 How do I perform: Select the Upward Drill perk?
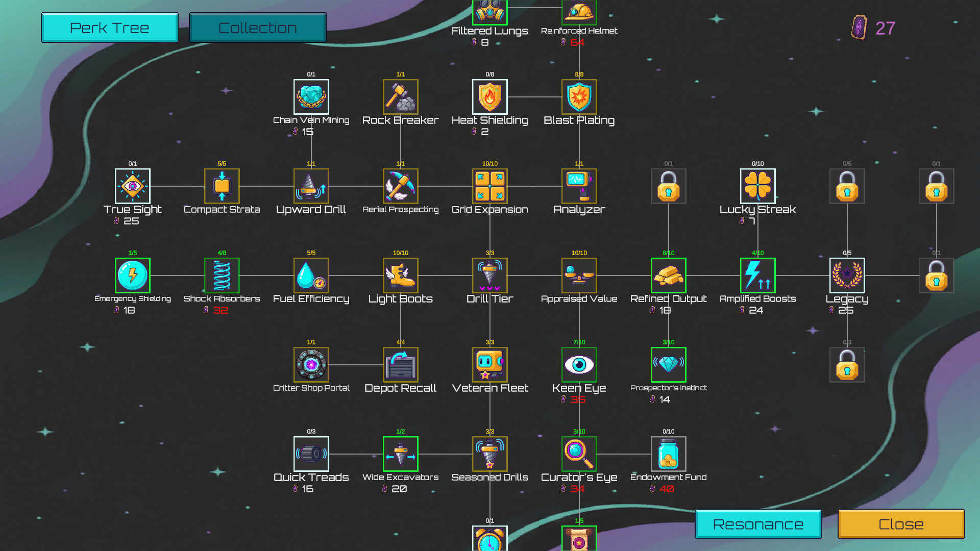[311, 186]
